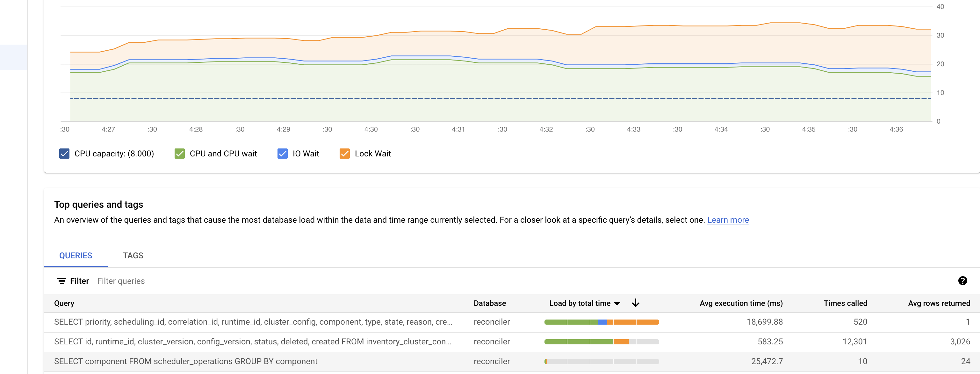The width and height of the screenshot is (980, 374).
Task: Click the Filter queries input field
Action: click(x=121, y=281)
